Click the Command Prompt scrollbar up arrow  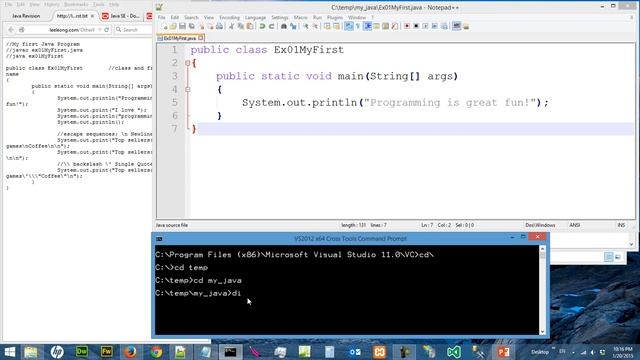click(x=542, y=248)
